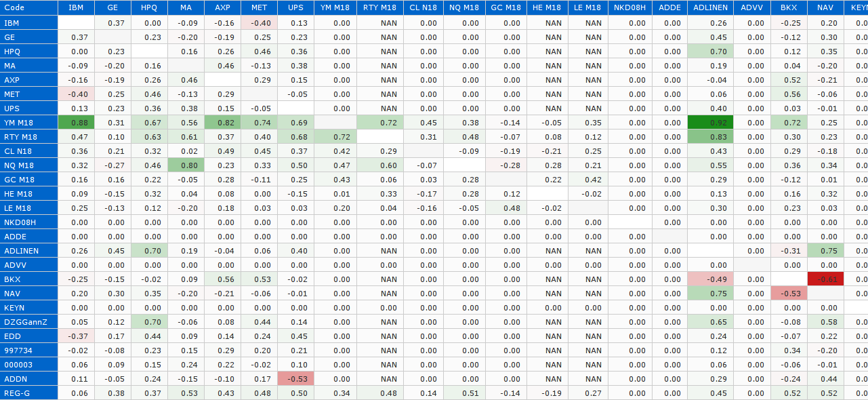The width and height of the screenshot is (868, 400).
Task: Click the red -0.61 cell in BKX row
Action: click(825, 279)
